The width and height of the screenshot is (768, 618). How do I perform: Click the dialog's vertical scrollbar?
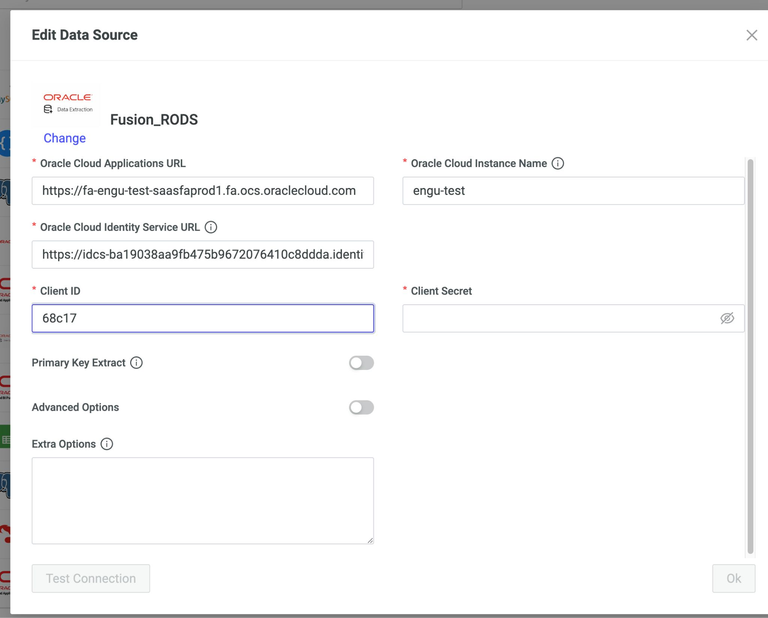tap(750, 357)
